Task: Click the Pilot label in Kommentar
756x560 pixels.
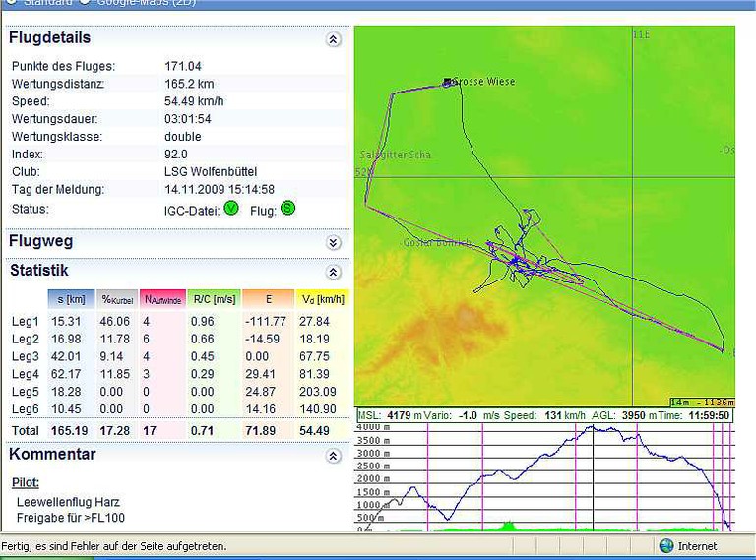Action: 25,483
